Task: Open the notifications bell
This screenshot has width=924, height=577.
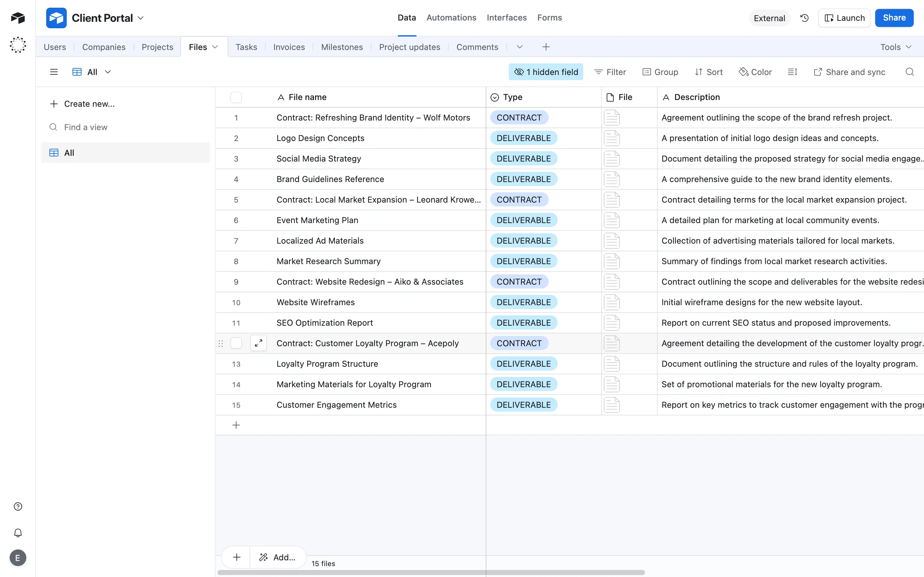Action: pos(18,533)
